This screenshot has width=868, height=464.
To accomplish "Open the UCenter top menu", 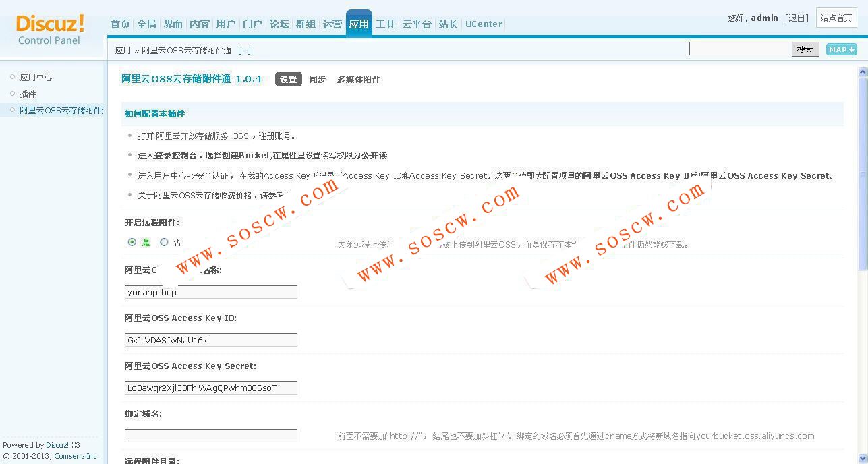I will [484, 24].
